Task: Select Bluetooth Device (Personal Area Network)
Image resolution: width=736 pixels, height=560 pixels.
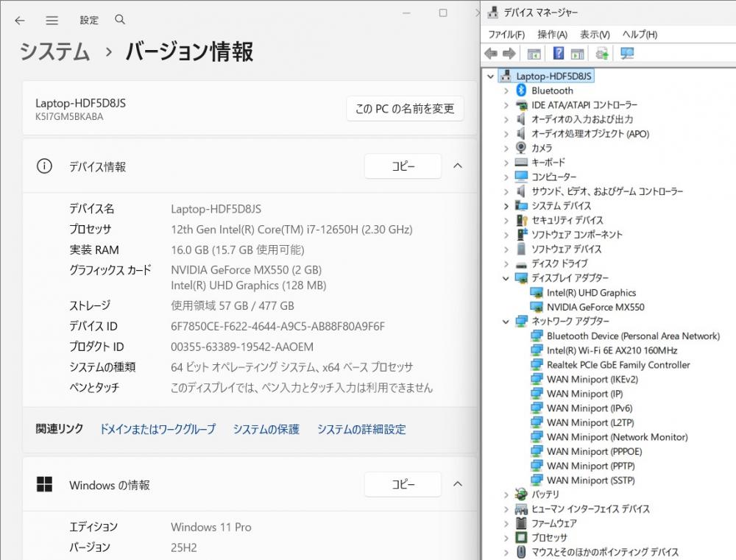Action: click(633, 336)
